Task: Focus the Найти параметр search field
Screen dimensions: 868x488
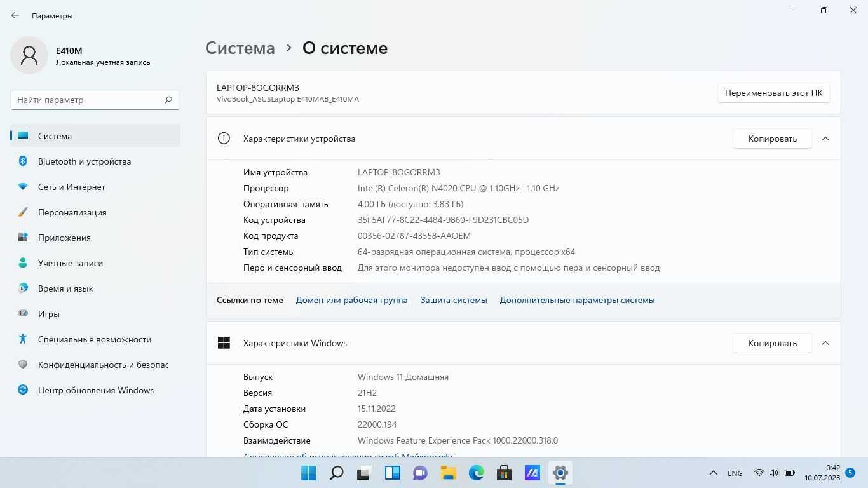Action: (x=95, y=100)
